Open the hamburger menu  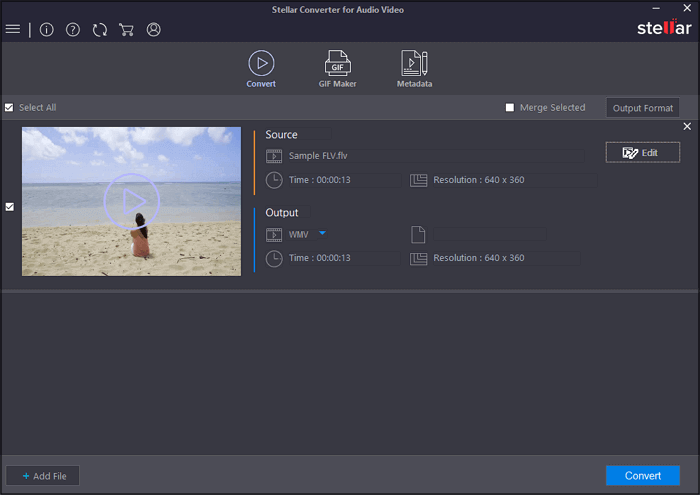click(x=13, y=29)
